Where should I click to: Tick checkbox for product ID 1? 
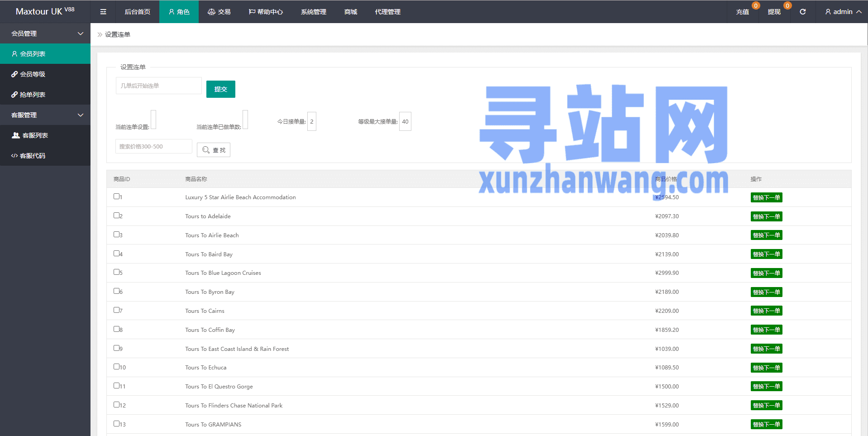(x=116, y=196)
